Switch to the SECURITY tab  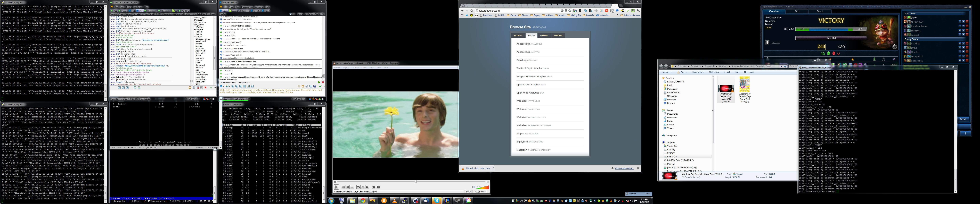click(x=518, y=35)
